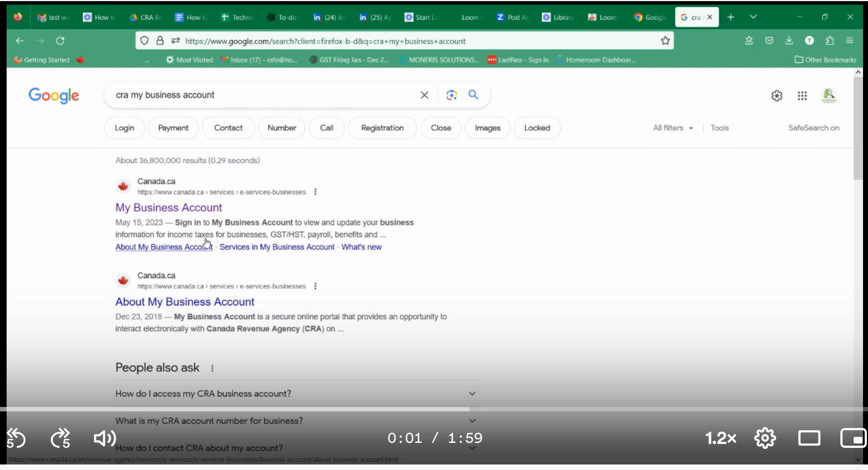The width and height of the screenshot is (868, 470).
Task: Mute the video volume speaker icon
Action: point(104,438)
